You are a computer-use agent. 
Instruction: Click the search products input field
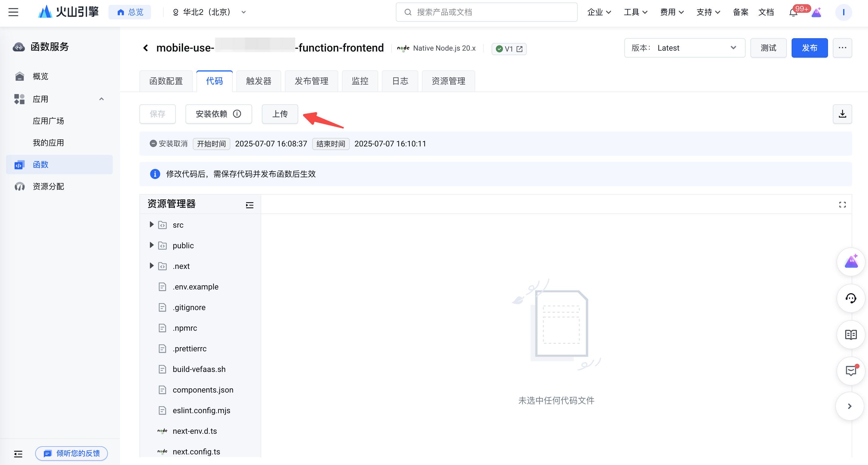(486, 12)
